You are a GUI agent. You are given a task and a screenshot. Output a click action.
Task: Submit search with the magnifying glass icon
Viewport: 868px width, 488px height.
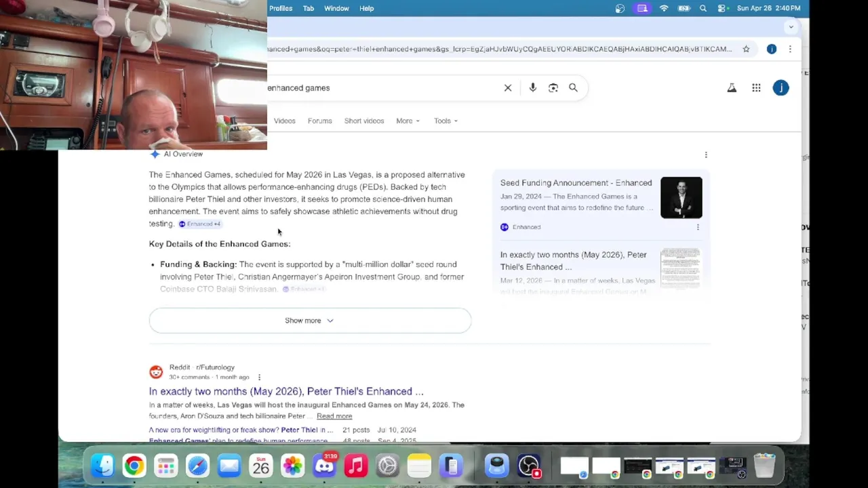pyautogui.click(x=573, y=87)
